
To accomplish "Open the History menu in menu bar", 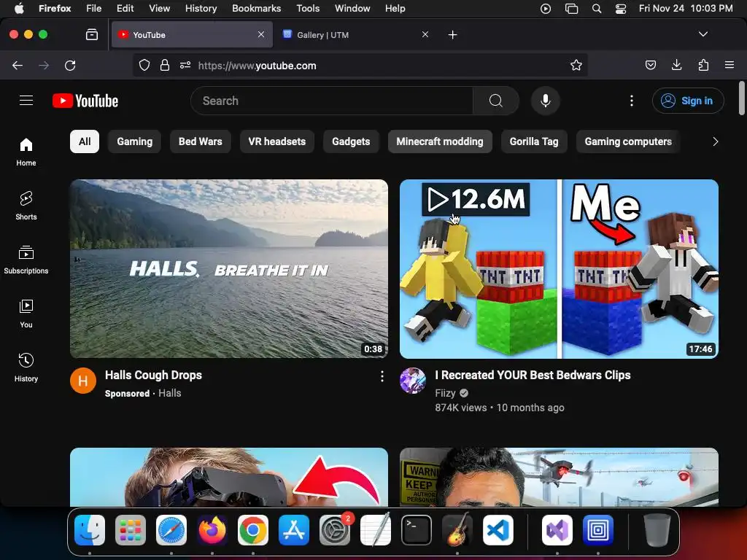I will [201, 8].
